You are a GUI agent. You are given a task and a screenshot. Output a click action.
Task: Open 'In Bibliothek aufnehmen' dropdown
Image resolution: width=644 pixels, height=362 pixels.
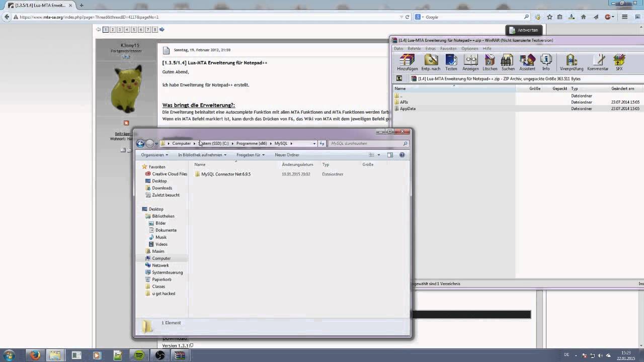coord(202,155)
